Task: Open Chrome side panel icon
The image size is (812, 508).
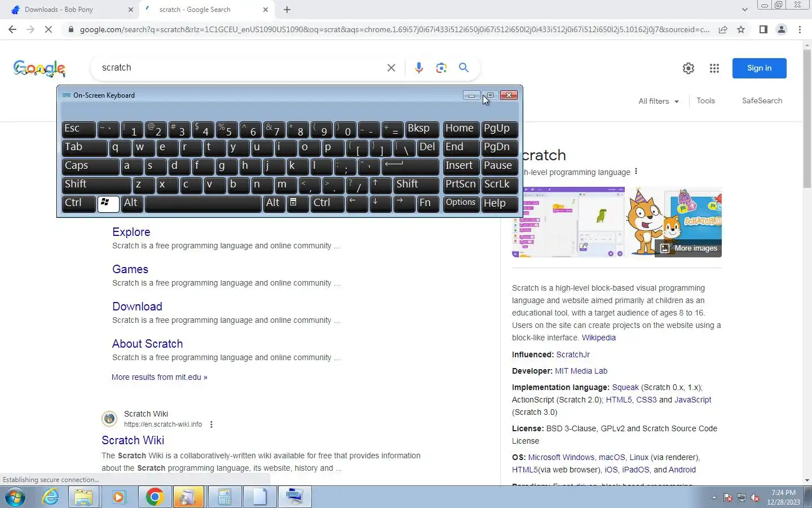Action: coord(763,29)
